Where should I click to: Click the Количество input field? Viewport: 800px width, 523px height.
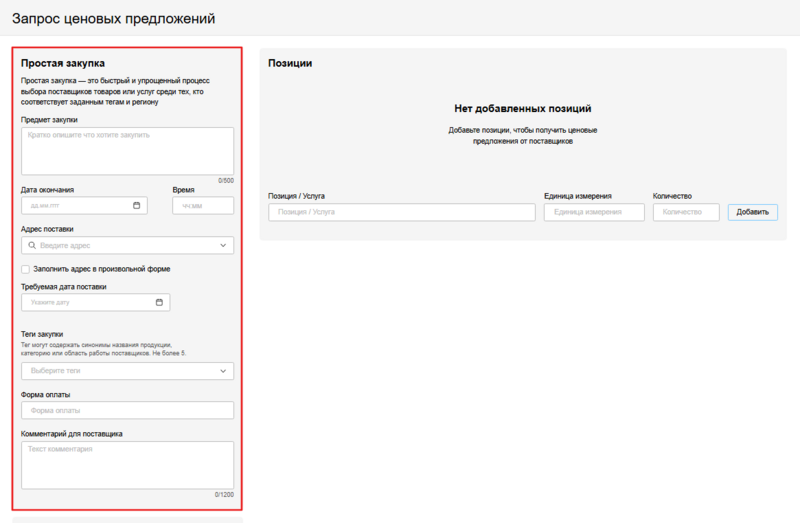(686, 212)
